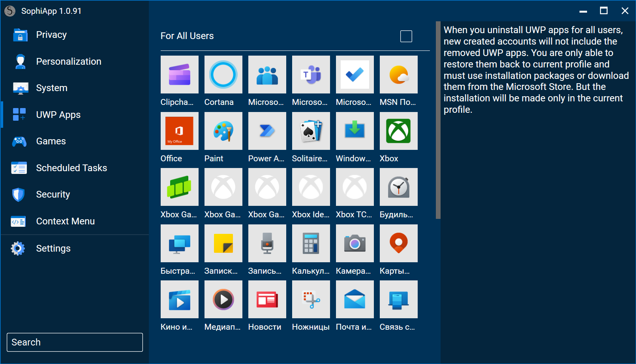
Task: Open the Privacy section
Action: 75,35
